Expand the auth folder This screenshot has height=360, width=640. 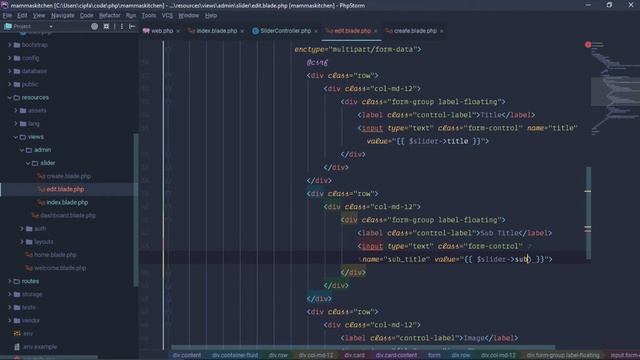tap(22, 229)
